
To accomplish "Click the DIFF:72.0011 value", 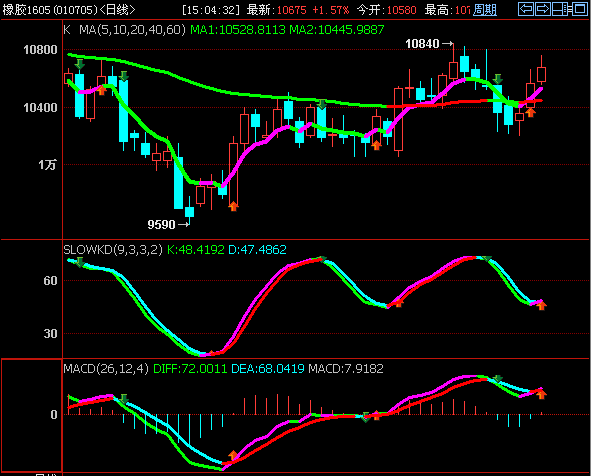I will coord(190,368).
